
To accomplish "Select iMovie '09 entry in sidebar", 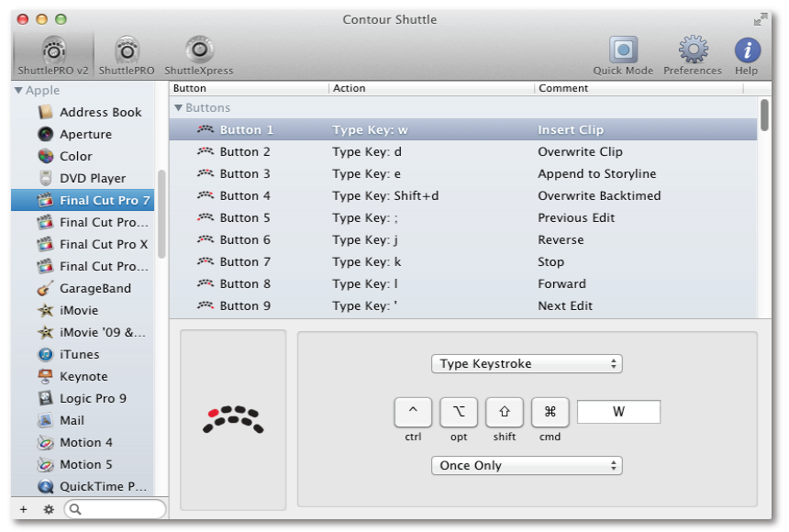I will [83, 332].
